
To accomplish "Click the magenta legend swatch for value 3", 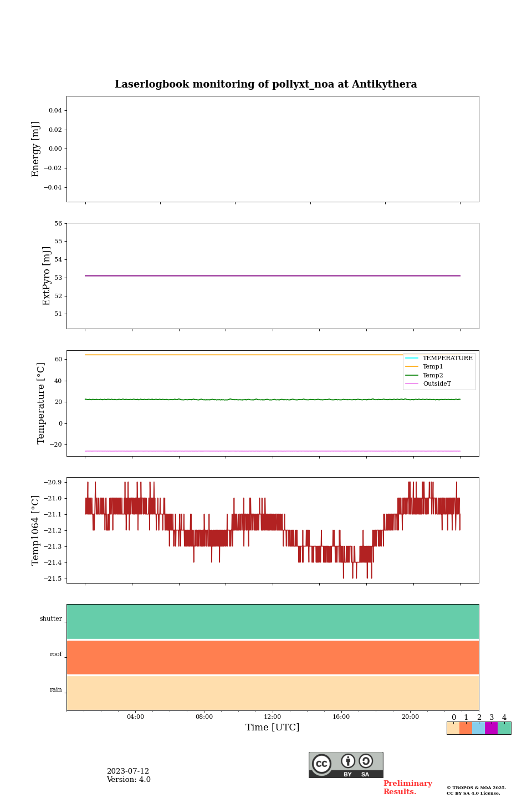I will (491, 728).
